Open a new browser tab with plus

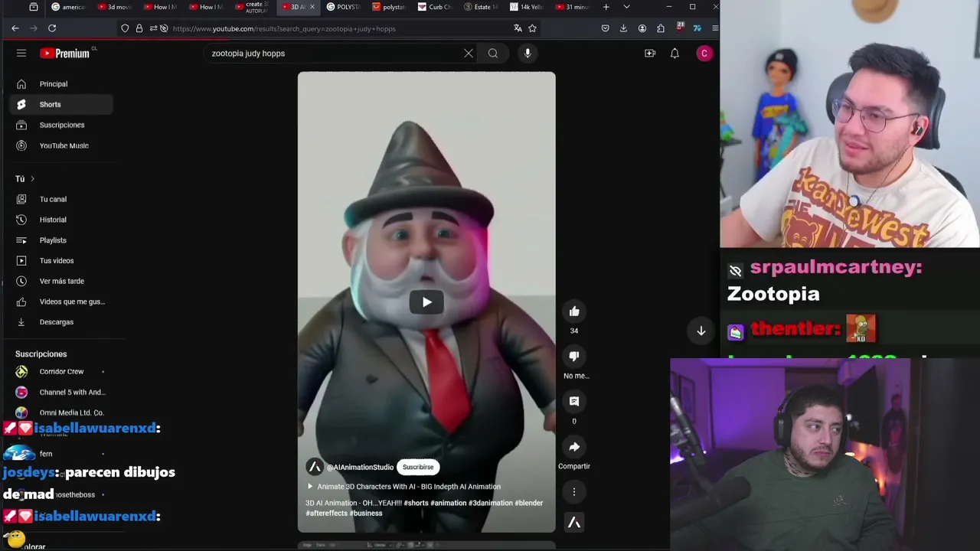point(606,7)
